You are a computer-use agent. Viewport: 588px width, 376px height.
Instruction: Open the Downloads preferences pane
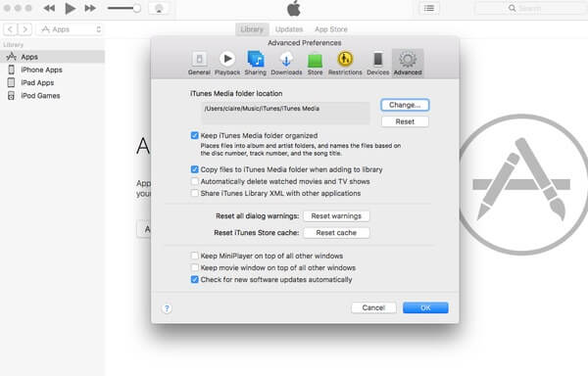point(286,63)
